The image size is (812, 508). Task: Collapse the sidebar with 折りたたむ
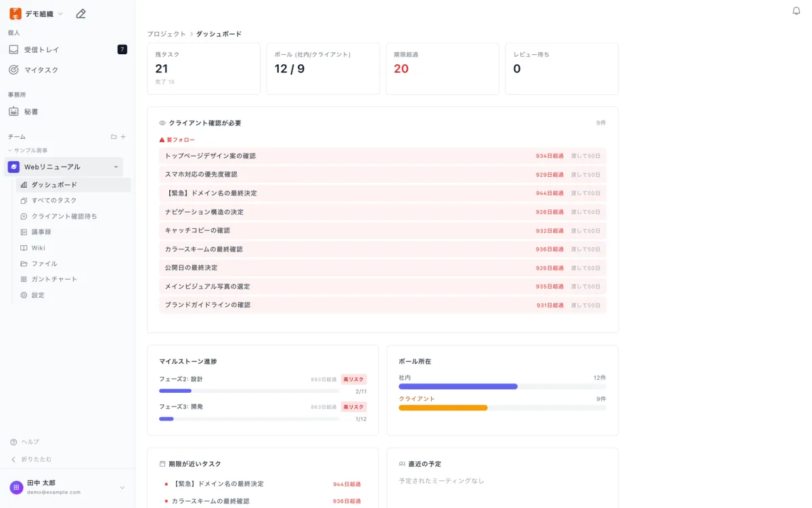click(x=31, y=459)
